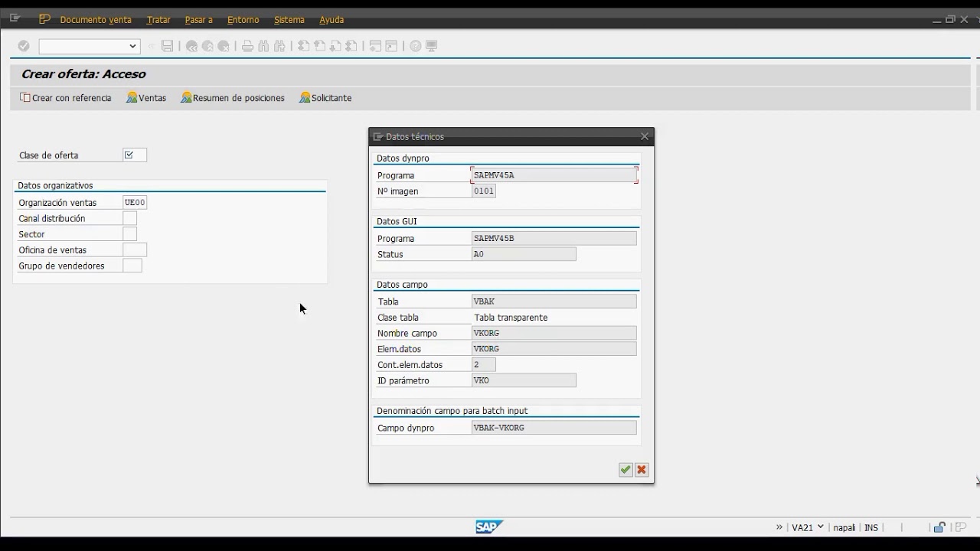
Task: Open the Tratar menu
Action: click(x=158, y=20)
